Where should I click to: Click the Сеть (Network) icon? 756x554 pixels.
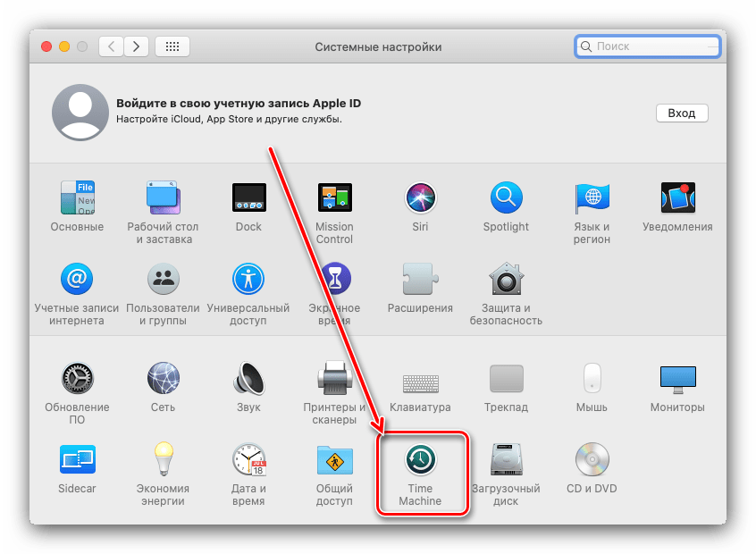point(163,379)
